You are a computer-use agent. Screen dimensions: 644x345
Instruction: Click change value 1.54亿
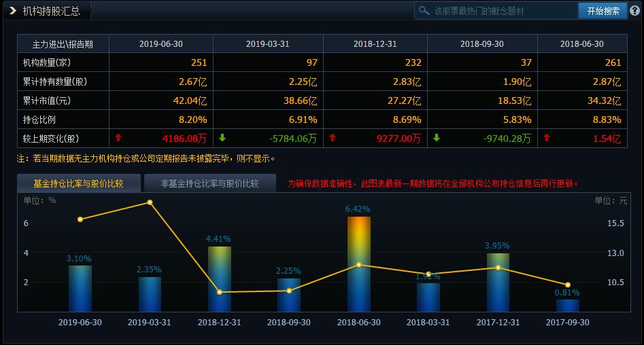click(x=607, y=139)
